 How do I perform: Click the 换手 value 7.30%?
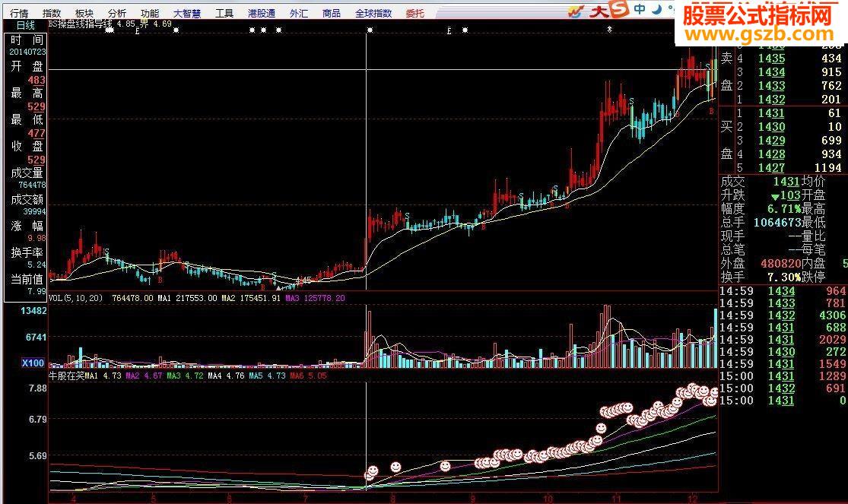click(x=784, y=277)
